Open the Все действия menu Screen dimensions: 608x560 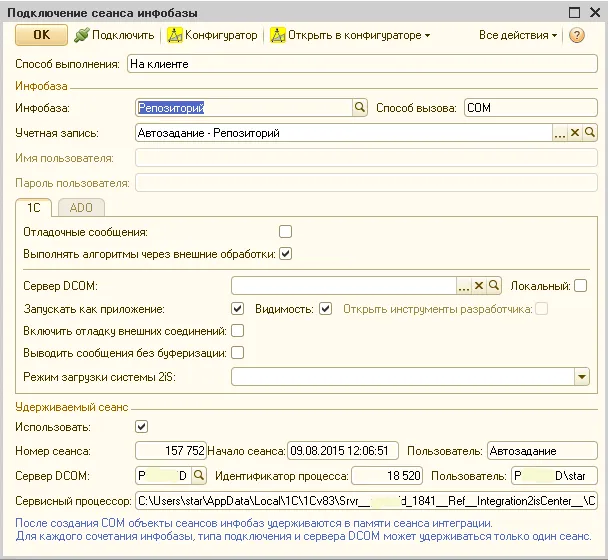click(518, 35)
